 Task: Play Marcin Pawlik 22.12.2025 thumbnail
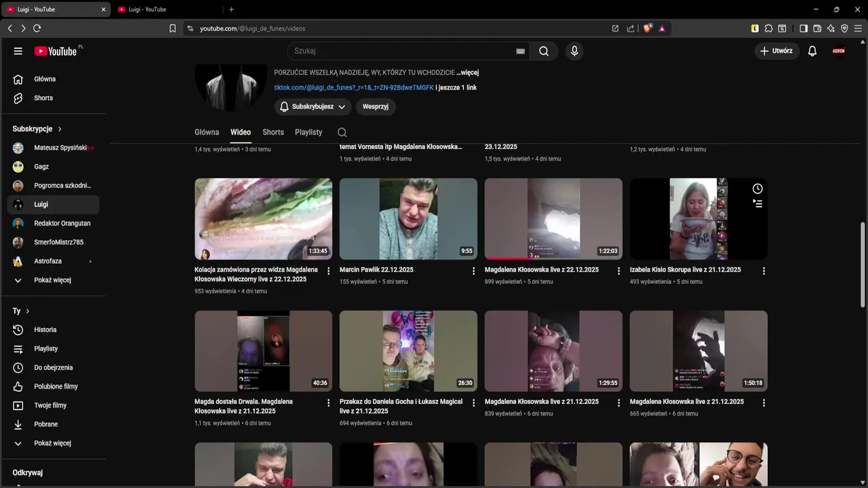click(x=408, y=219)
